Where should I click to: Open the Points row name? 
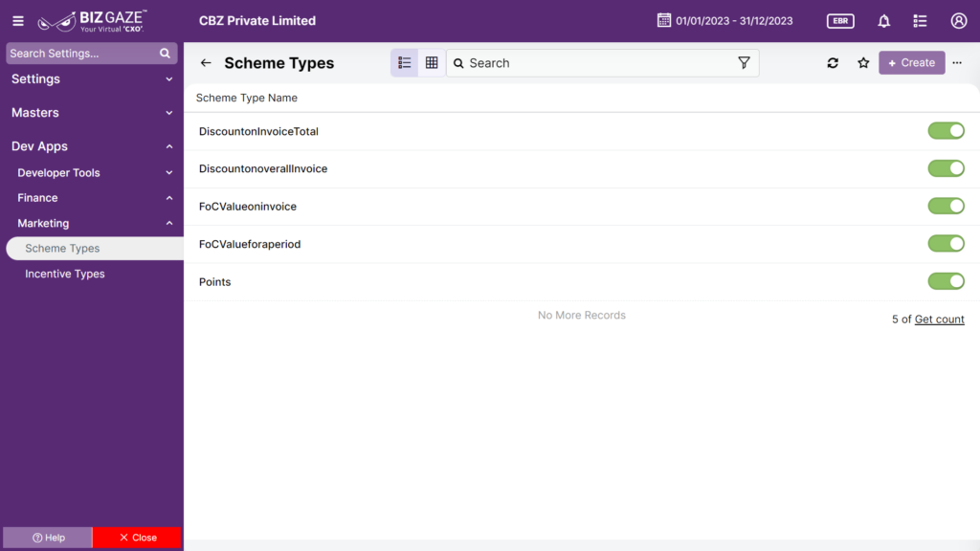[215, 282]
